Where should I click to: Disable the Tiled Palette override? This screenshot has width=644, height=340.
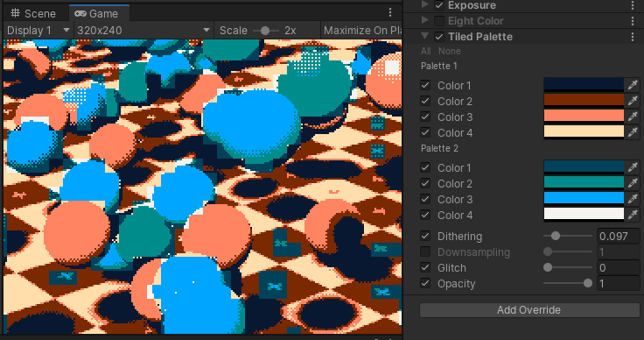click(x=439, y=37)
